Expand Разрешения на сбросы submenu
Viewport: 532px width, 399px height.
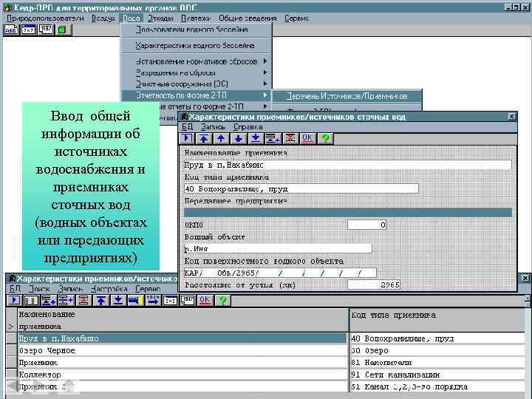click(197, 73)
